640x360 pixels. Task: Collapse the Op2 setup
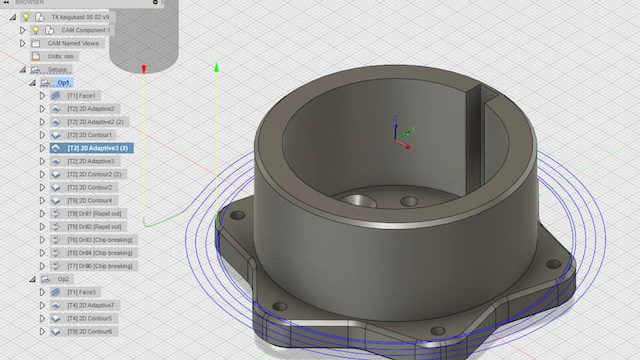(x=33, y=279)
